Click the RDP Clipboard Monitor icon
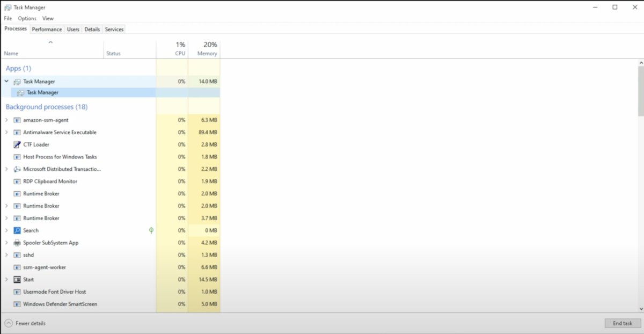The image size is (644, 334). click(17, 181)
